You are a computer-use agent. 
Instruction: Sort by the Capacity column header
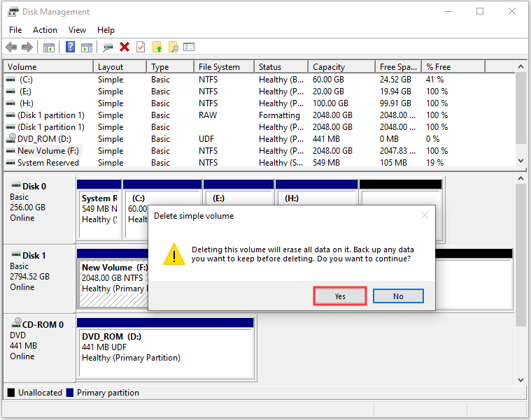pyautogui.click(x=342, y=67)
